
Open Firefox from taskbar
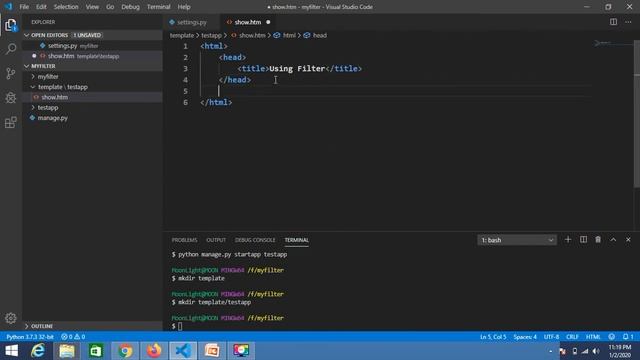pos(154,351)
